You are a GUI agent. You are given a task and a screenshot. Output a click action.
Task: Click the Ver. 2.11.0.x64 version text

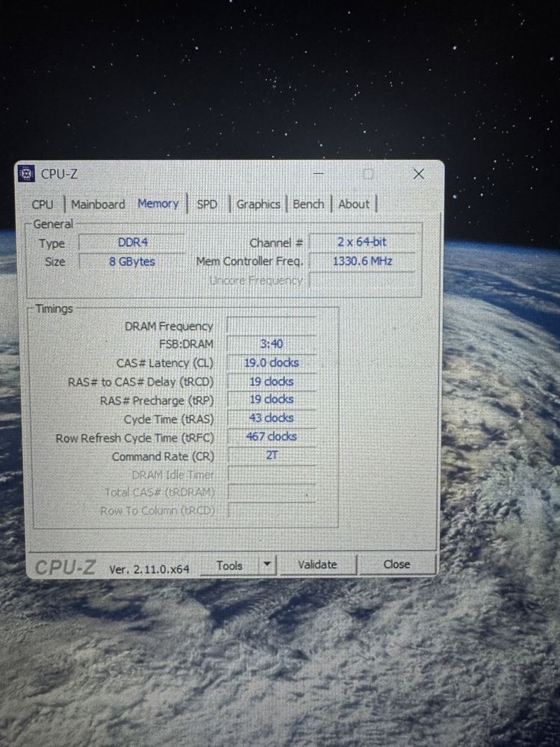[x=149, y=568]
